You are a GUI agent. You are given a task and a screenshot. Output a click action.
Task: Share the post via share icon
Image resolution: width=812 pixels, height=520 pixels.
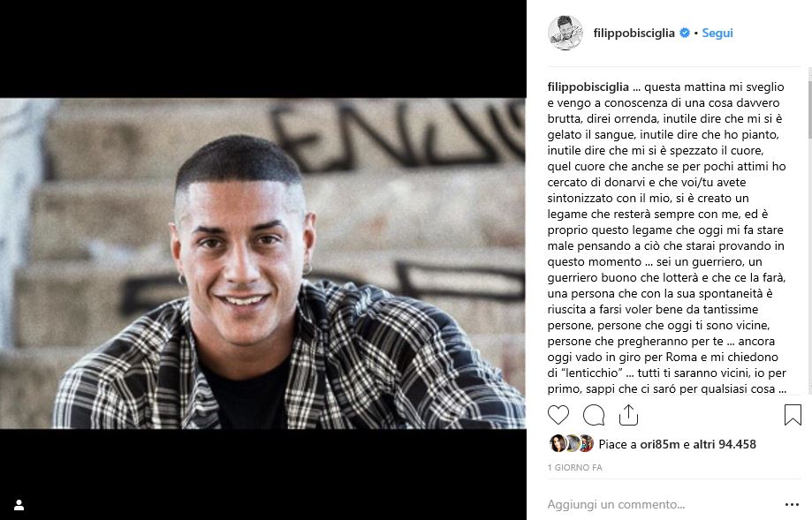(628, 414)
